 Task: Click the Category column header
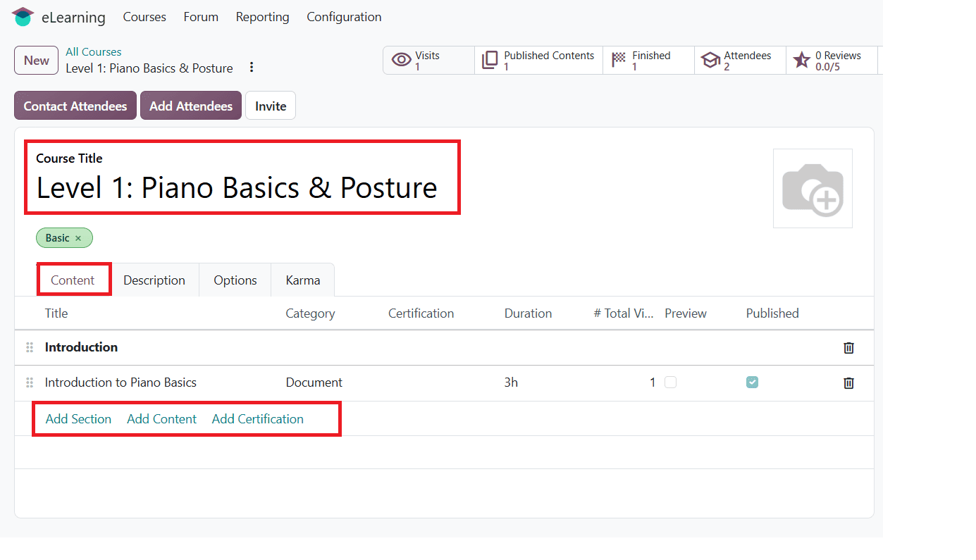310,313
